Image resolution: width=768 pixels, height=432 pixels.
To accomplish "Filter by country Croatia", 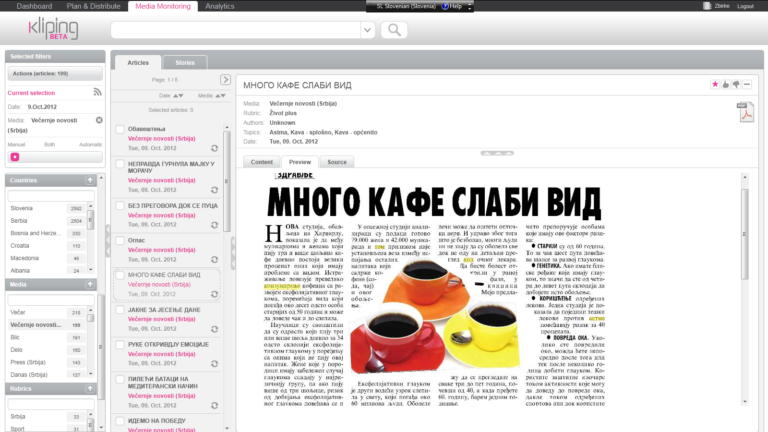I will [20, 246].
